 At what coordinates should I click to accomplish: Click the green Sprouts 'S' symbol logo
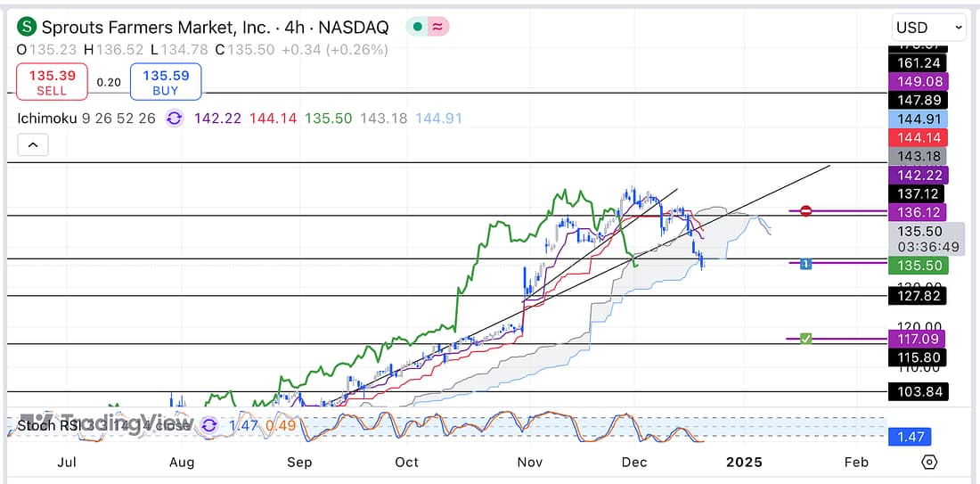point(27,27)
